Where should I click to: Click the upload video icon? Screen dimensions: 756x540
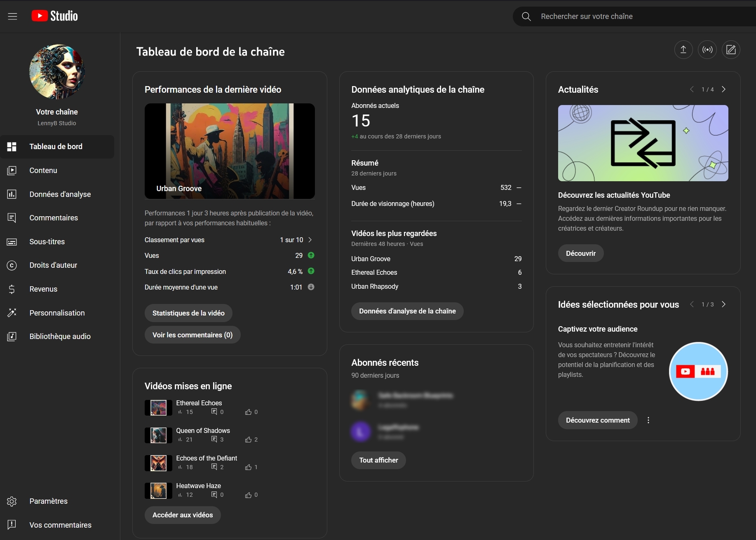click(683, 50)
